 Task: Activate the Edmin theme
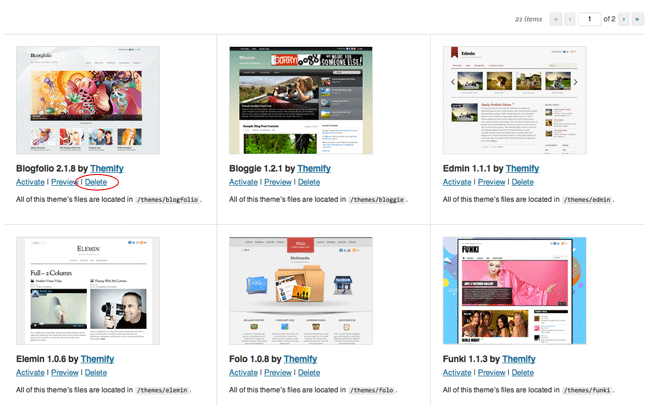coord(457,182)
